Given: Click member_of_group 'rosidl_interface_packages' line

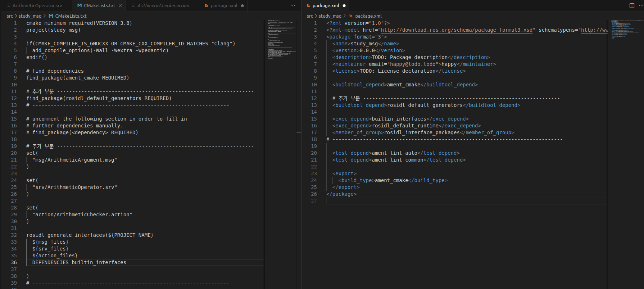Looking at the screenshot, I should coord(423,133).
